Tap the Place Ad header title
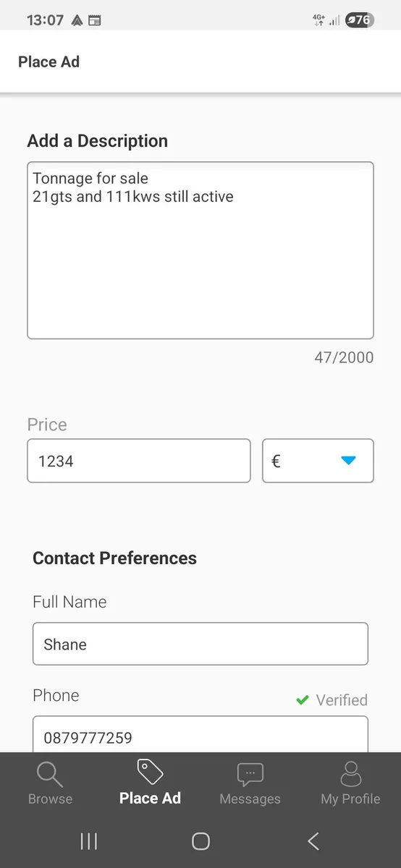 (x=48, y=61)
